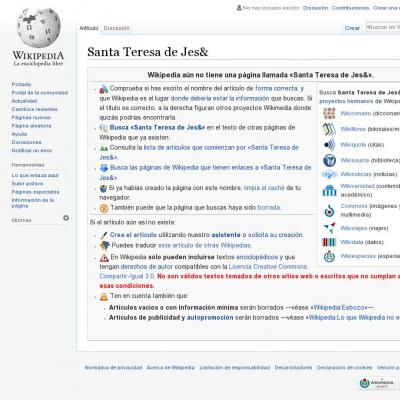Open the Crear tab

coord(352,28)
